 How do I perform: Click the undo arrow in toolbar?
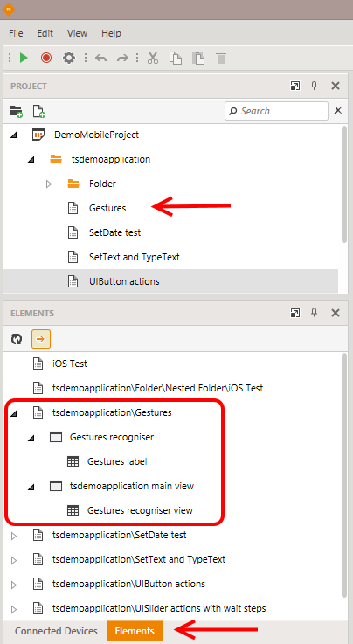100,58
